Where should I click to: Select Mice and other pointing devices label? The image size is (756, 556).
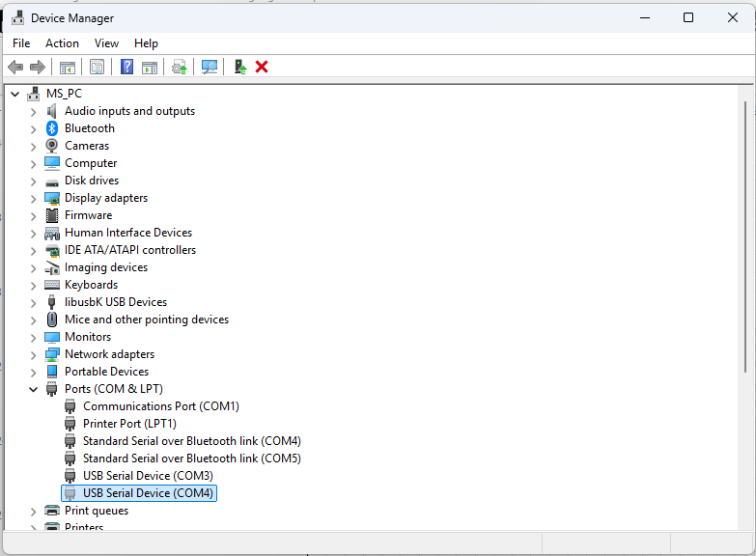(x=147, y=320)
